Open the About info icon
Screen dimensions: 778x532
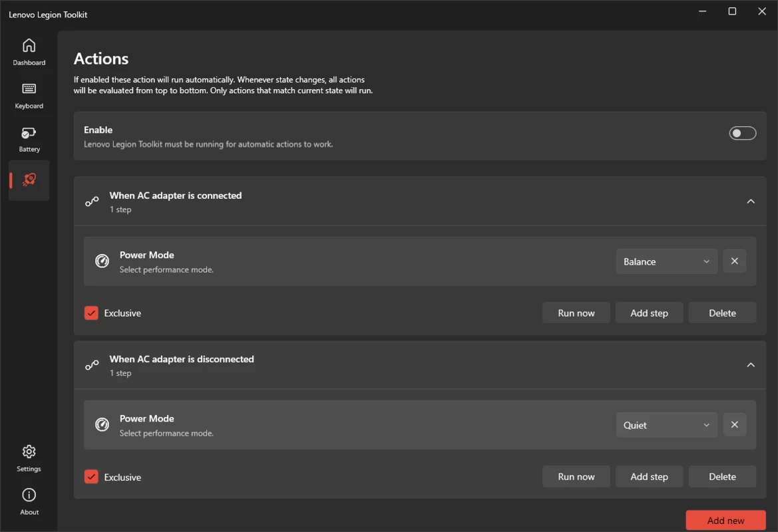[x=29, y=495]
